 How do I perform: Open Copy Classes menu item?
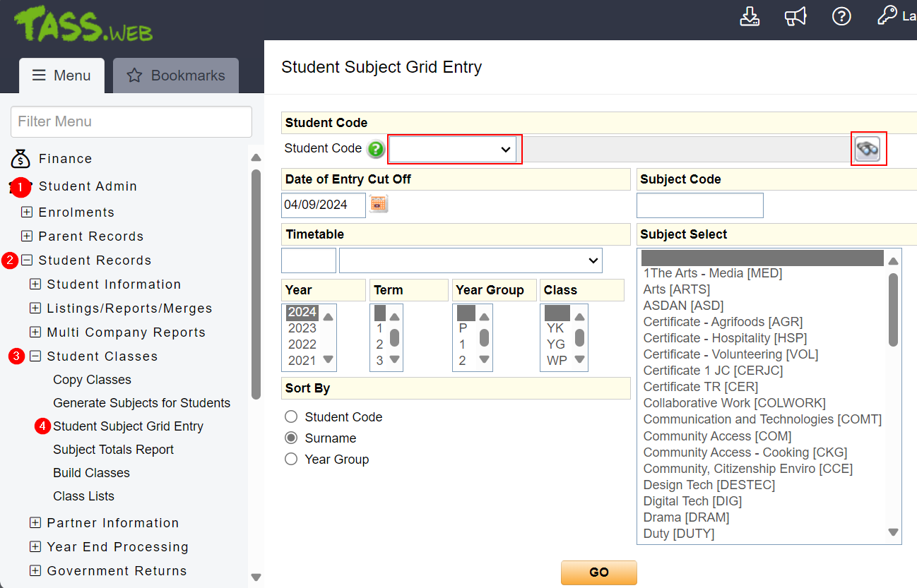click(x=93, y=380)
